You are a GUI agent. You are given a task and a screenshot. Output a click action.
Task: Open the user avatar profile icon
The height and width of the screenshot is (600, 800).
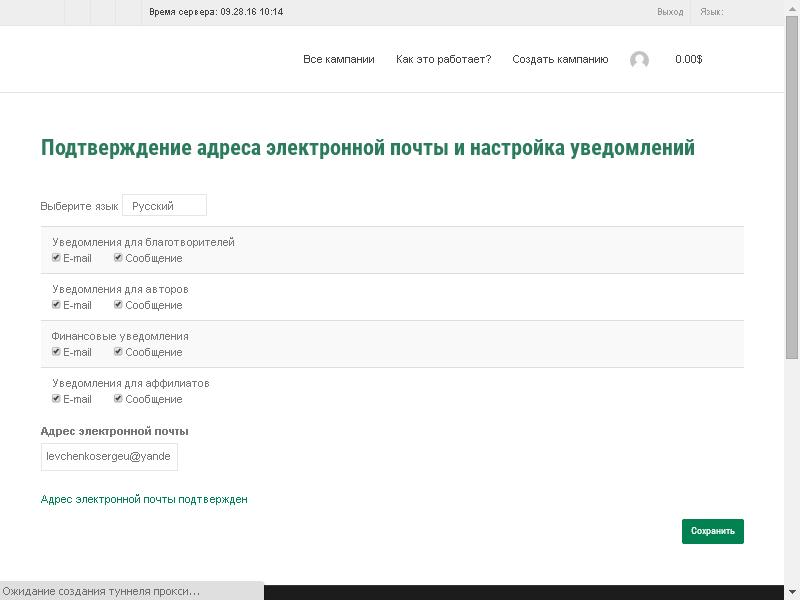coord(639,60)
